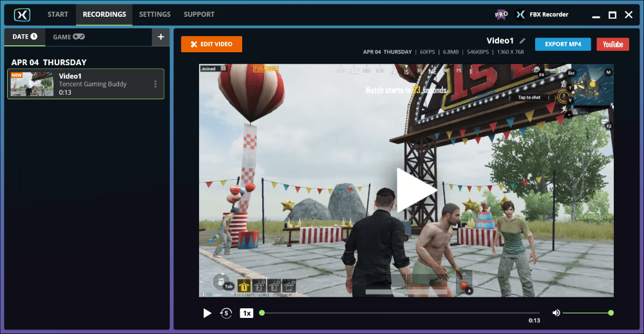
Task: Mute audio with the speaker icon
Action: [556, 313]
